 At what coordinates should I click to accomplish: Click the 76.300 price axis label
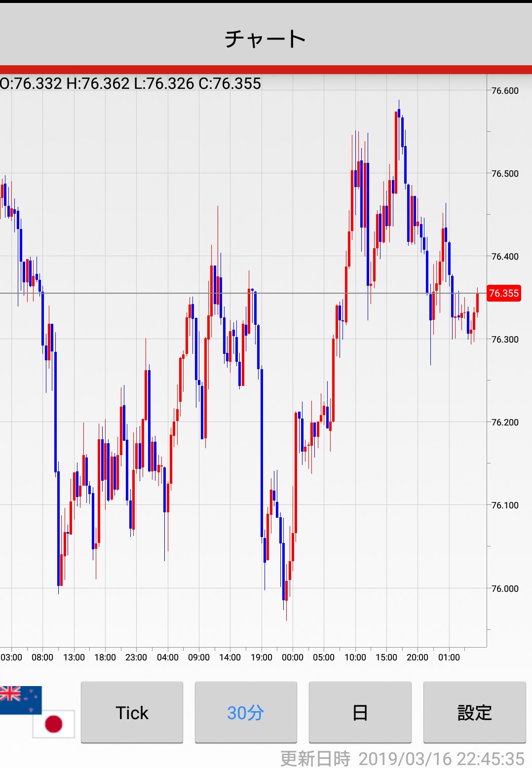point(505,339)
